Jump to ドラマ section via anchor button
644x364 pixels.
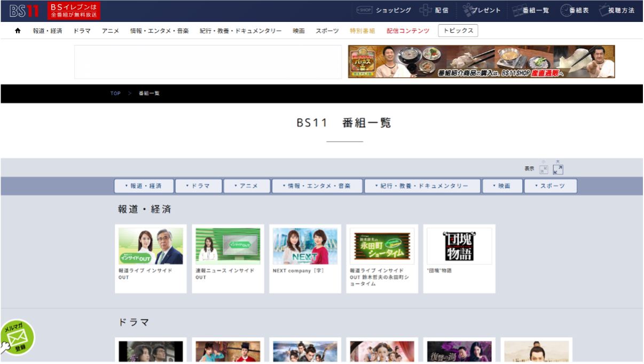(199, 186)
